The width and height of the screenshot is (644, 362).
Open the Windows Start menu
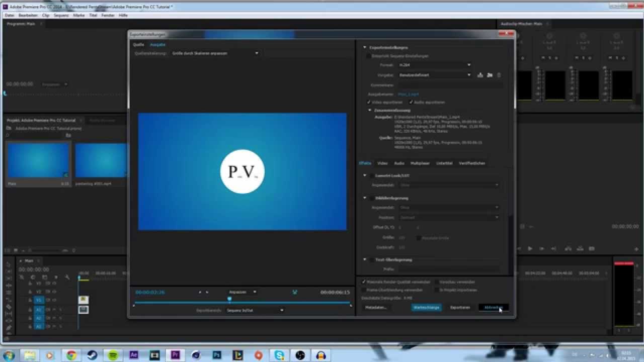click(9, 355)
